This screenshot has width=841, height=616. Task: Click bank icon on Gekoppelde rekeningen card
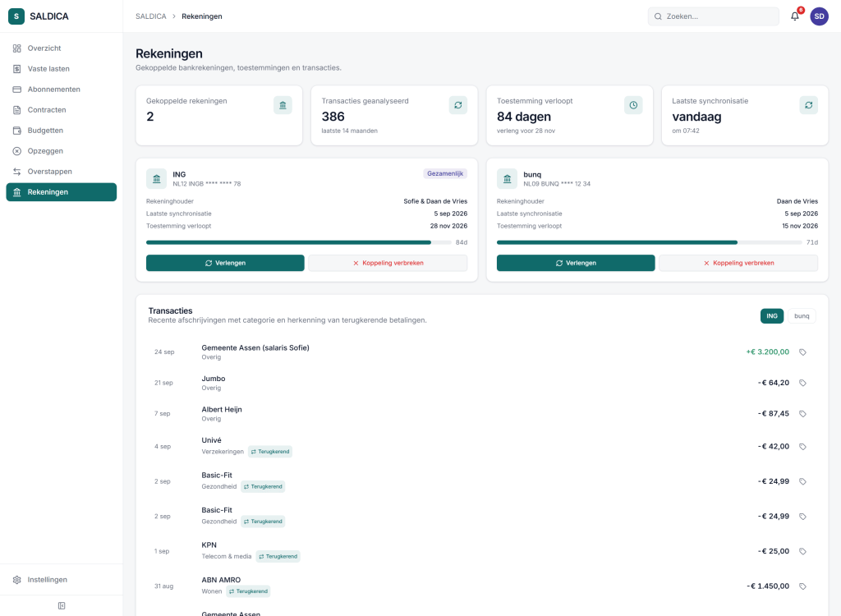pyautogui.click(x=283, y=105)
